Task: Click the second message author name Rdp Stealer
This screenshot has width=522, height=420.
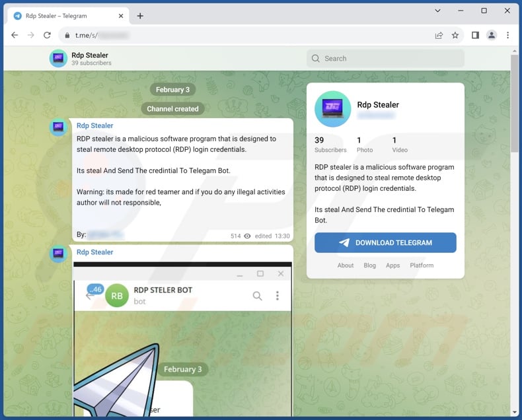Action: click(95, 252)
